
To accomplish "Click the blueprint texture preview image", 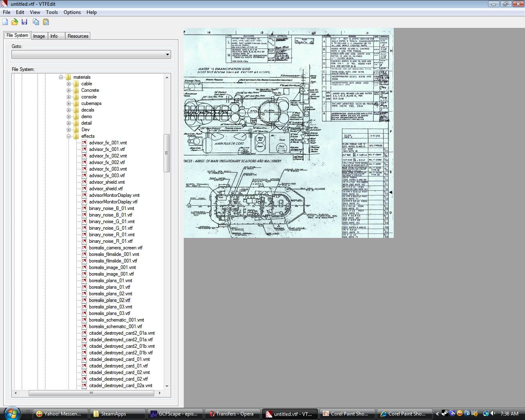I will point(289,133).
